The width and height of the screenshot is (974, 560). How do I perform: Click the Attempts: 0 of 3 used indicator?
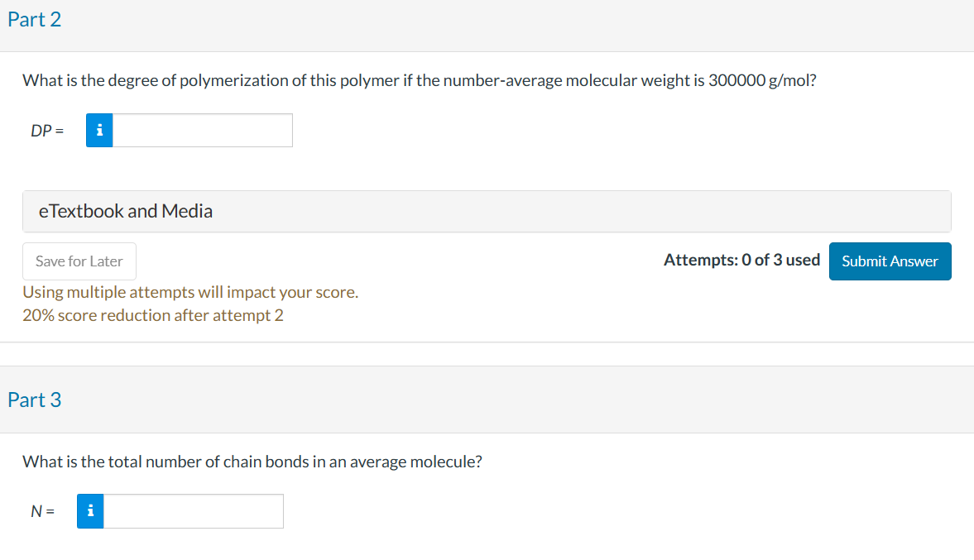click(x=741, y=259)
